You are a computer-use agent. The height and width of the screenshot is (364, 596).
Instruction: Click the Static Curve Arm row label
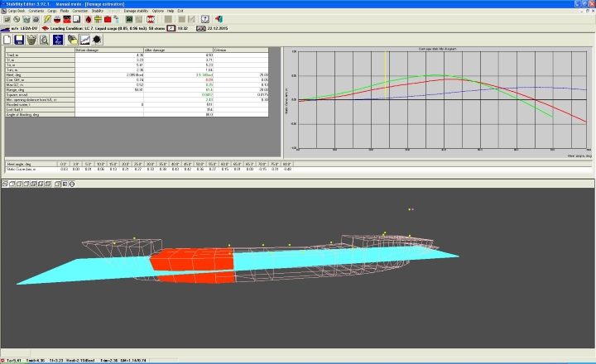[31, 169]
